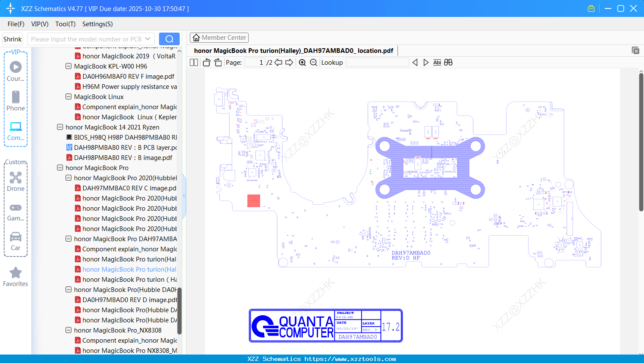644x363 pixels.
Task: Click the blue search magnifier button
Action: pyautogui.click(x=169, y=39)
